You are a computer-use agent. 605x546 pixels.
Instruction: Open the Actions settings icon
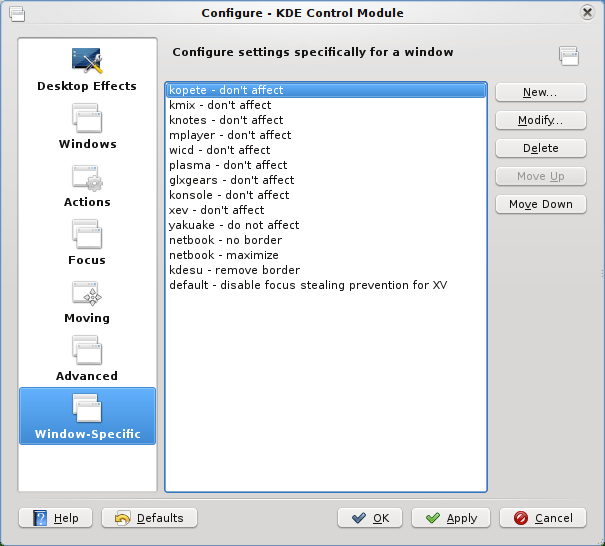click(87, 178)
